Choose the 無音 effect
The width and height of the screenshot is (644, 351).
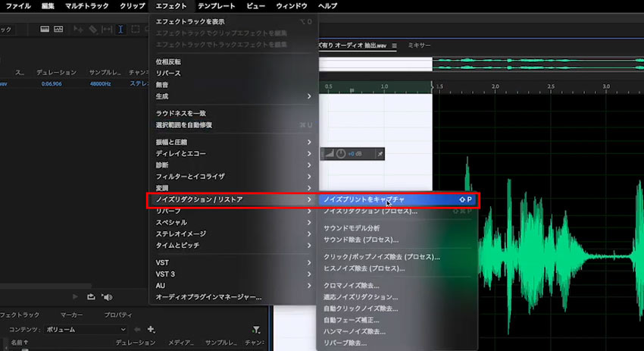[x=233, y=85]
